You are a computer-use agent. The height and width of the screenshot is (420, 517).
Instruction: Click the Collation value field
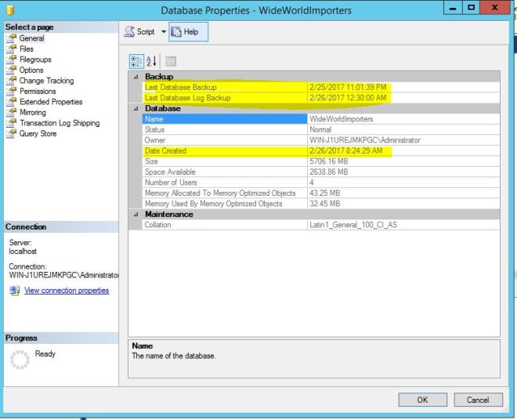402,225
